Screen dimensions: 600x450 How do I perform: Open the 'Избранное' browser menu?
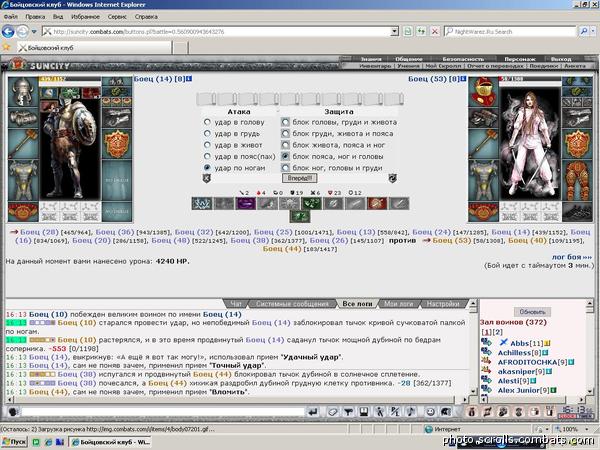(x=85, y=17)
